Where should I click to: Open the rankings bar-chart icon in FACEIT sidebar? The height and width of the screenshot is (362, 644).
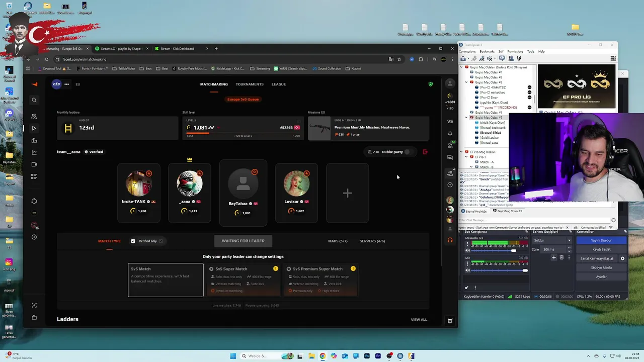click(34, 140)
